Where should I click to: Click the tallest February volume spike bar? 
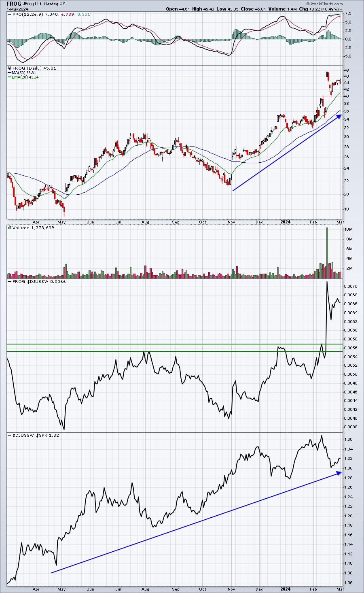click(327, 253)
